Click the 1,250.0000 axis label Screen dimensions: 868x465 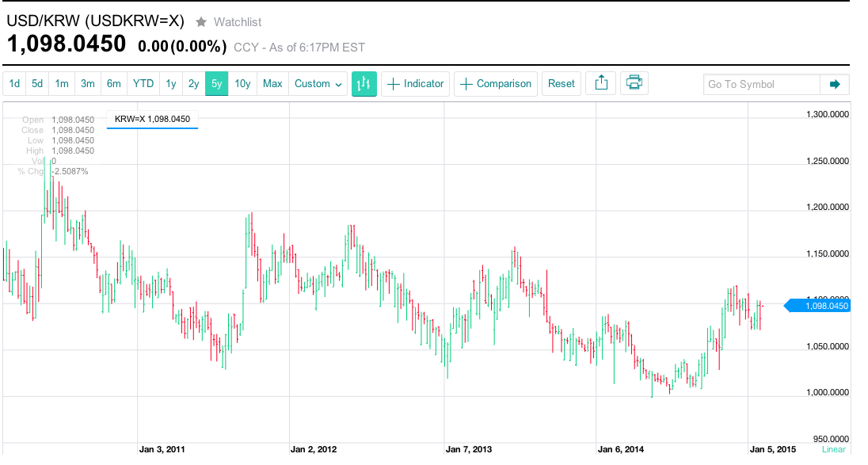827,161
